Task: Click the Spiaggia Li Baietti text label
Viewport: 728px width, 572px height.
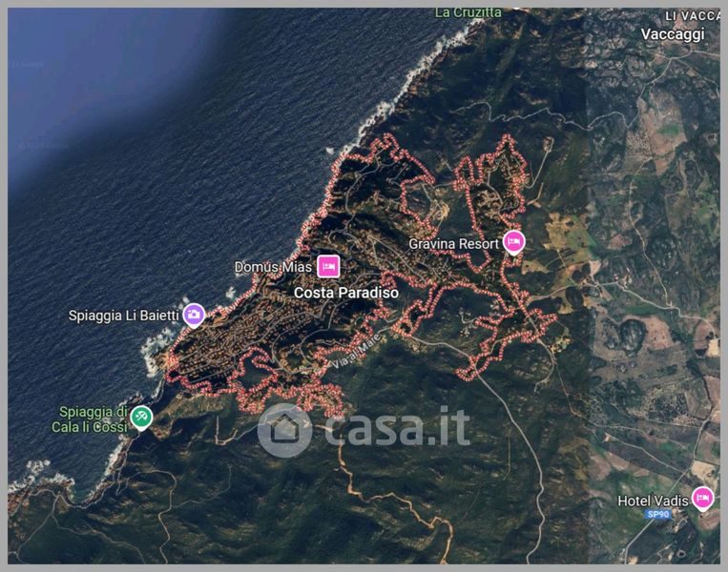Action: pos(123,316)
